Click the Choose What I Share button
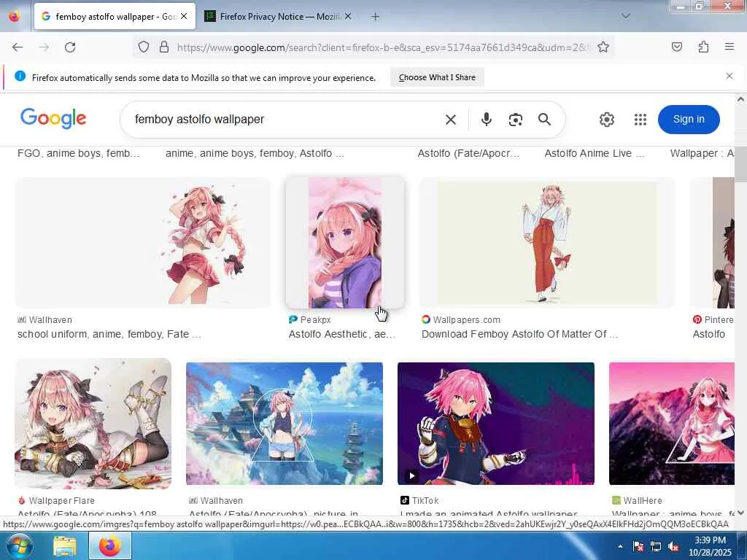The width and height of the screenshot is (747, 560). 438,77
